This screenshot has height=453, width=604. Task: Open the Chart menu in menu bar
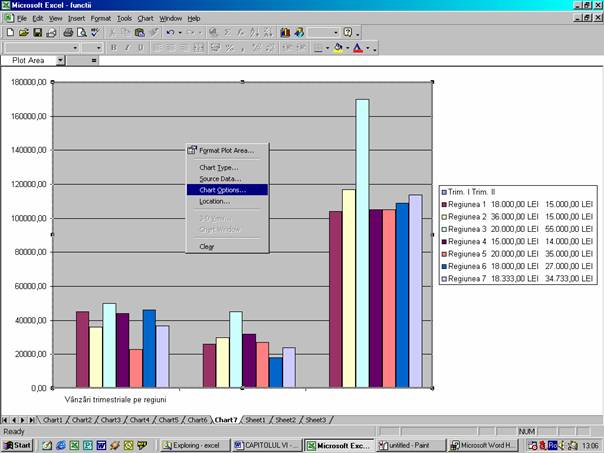pos(145,18)
